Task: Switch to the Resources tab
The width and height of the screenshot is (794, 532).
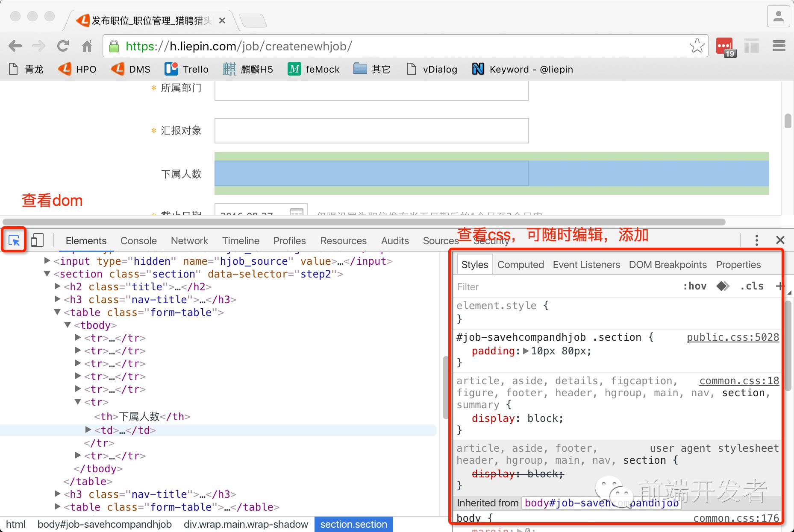Action: click(344, 241)
